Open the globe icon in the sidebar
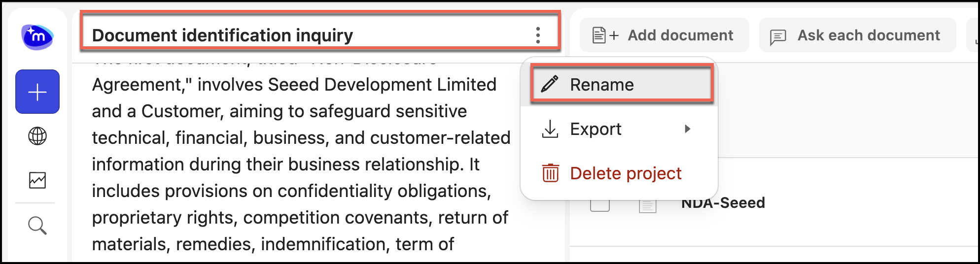The height and width of the screenshot is (264, 980). pyautogui.click(x=37, y=136)
